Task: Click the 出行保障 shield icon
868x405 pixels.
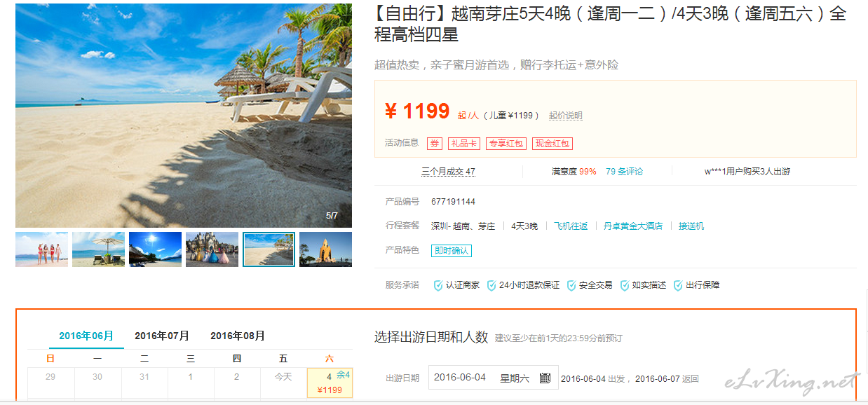Action: (x=678, y=285)
